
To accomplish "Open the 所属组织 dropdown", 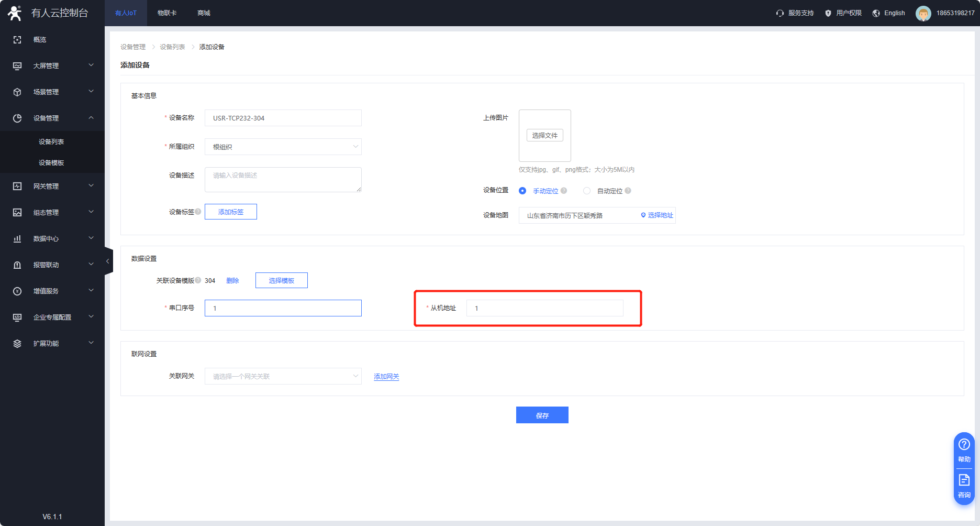I will coord(283,147).
